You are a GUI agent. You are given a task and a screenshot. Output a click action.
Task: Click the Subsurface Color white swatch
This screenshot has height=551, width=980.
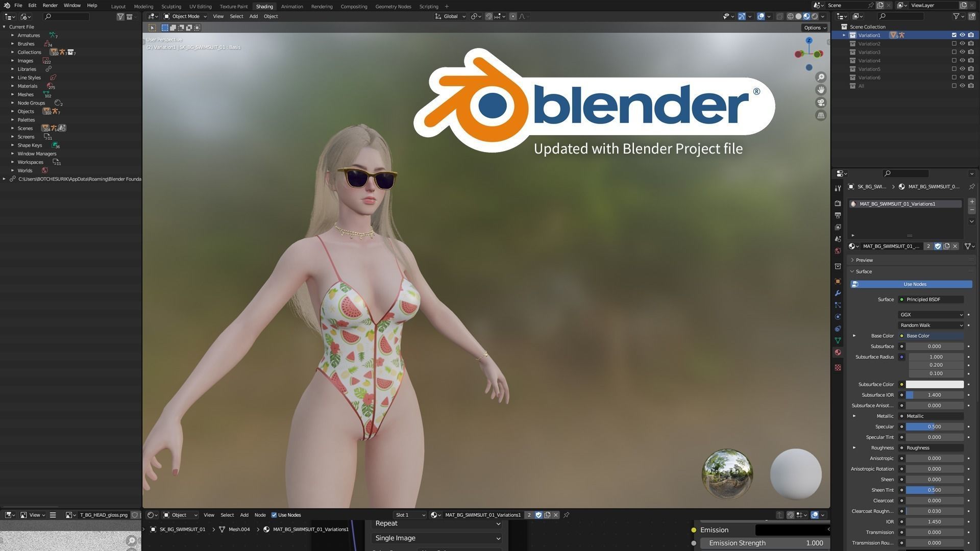[935, 384]
